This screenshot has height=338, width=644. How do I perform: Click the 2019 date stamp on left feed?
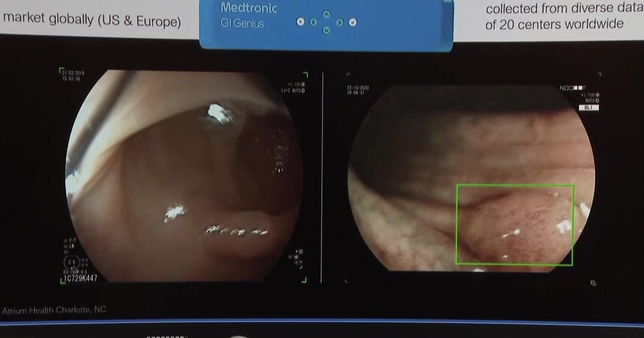click(x=74, y=73)
